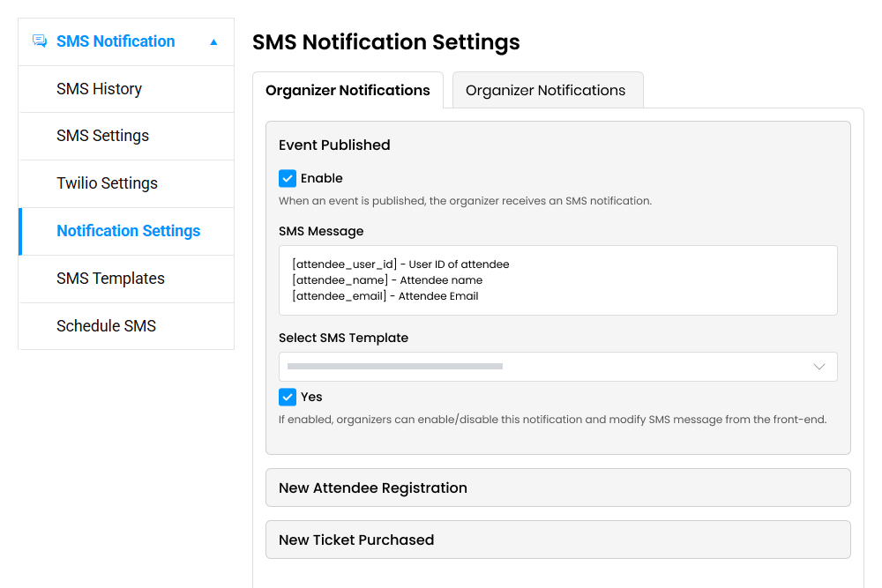This screenshot has width=882, height=588.
Task: Switch to the second Organizer Notifications tab
Action: click(547, 89)
